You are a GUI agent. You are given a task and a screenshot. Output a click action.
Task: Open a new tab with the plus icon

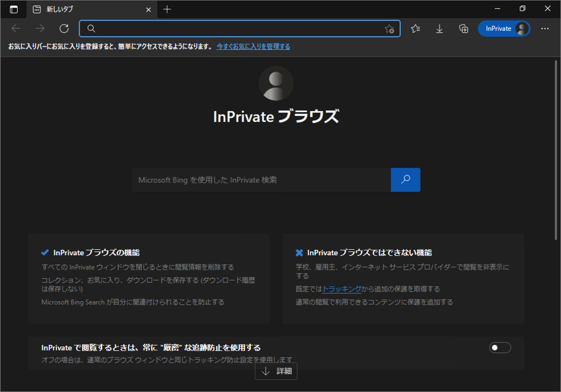(x=167, y=9)
